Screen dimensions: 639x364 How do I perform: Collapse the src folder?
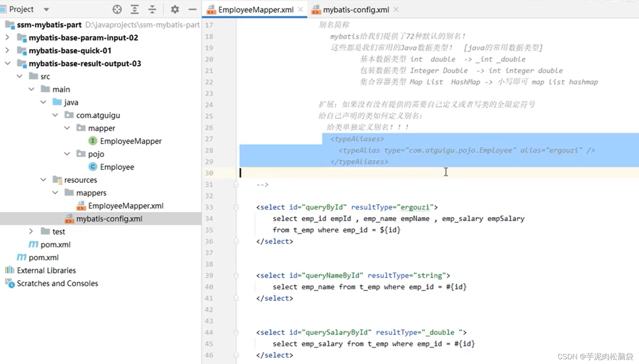tap(19, 76)
